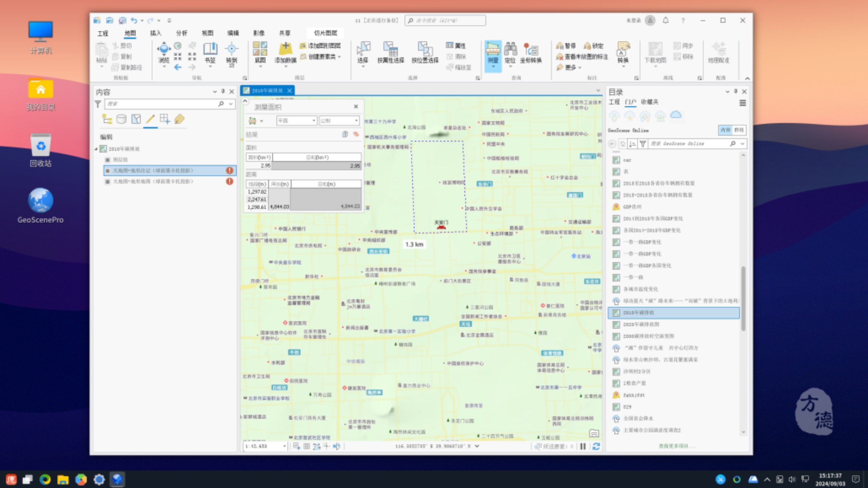Open measure tool type dropdown arrow
This screenshot has width=868, height=488.
click(x=262, y=121)
